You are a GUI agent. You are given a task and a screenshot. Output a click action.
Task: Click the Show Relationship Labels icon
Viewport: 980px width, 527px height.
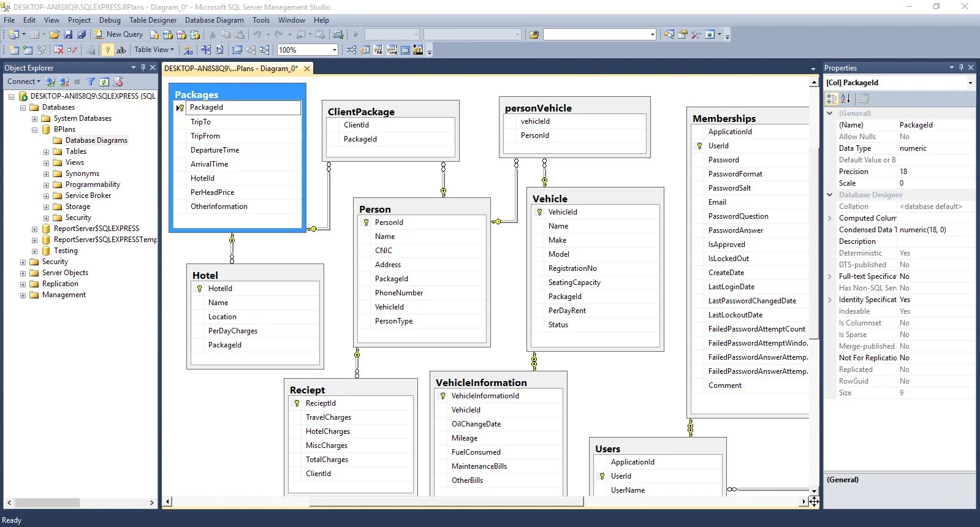[x=188, y=50]
